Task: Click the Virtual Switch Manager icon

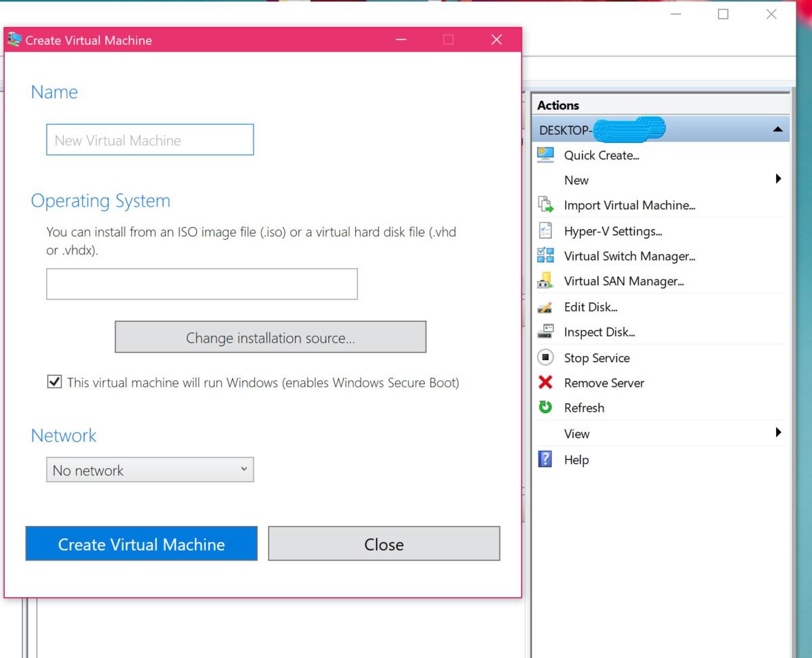Action: pyautogui.click(x=545, y=256)
